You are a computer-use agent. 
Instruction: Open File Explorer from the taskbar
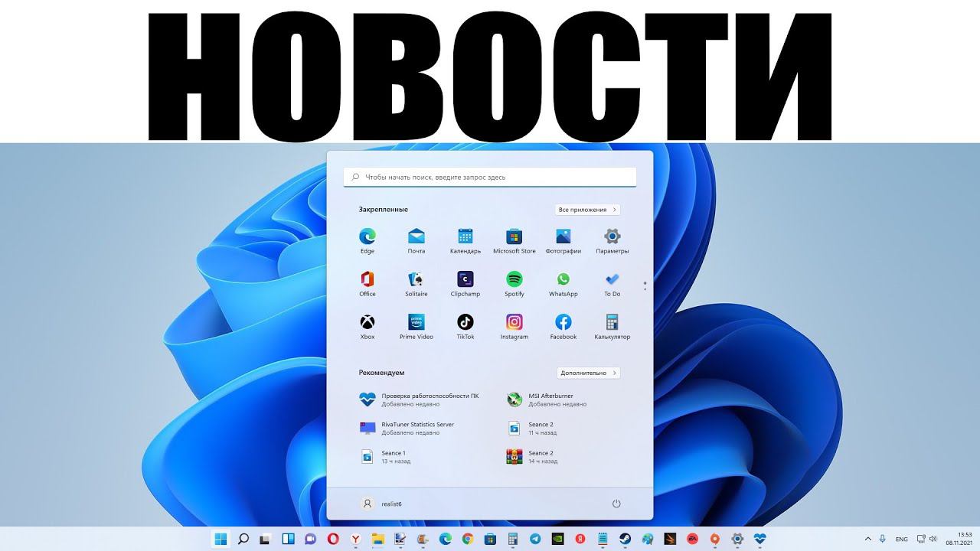(378, 539)
